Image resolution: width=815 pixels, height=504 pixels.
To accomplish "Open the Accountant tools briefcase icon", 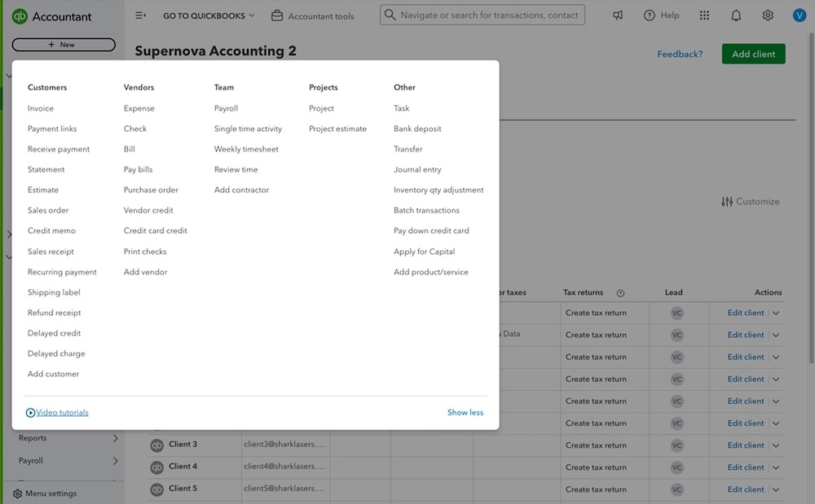I will point(277,14).
